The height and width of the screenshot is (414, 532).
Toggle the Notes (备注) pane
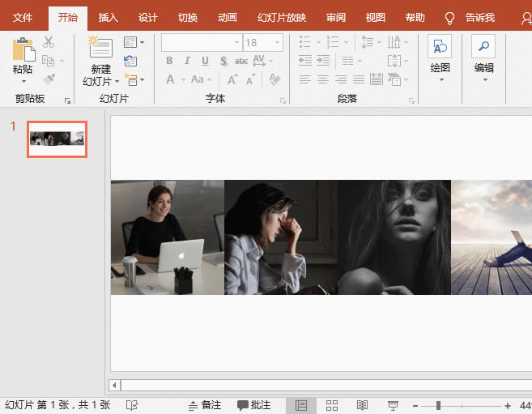204,405
